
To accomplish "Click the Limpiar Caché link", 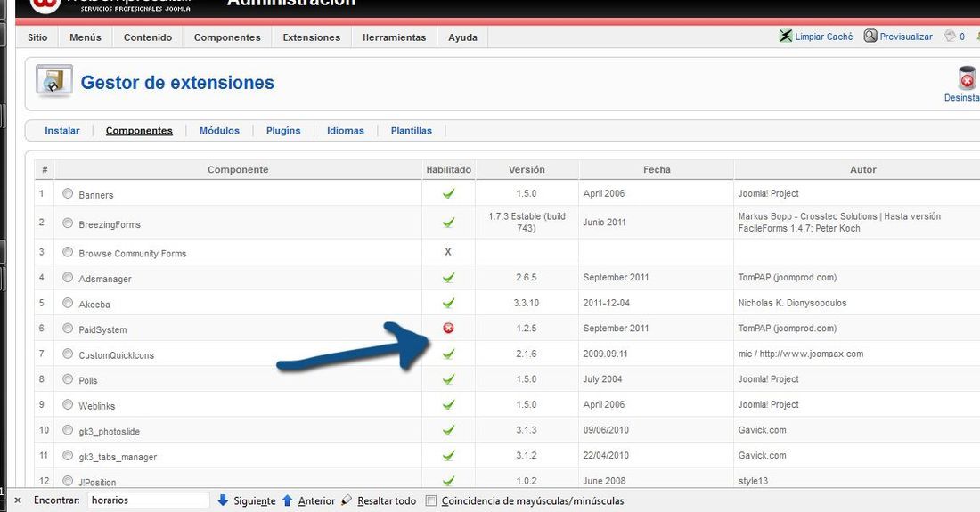I will (x=824, y=37).
